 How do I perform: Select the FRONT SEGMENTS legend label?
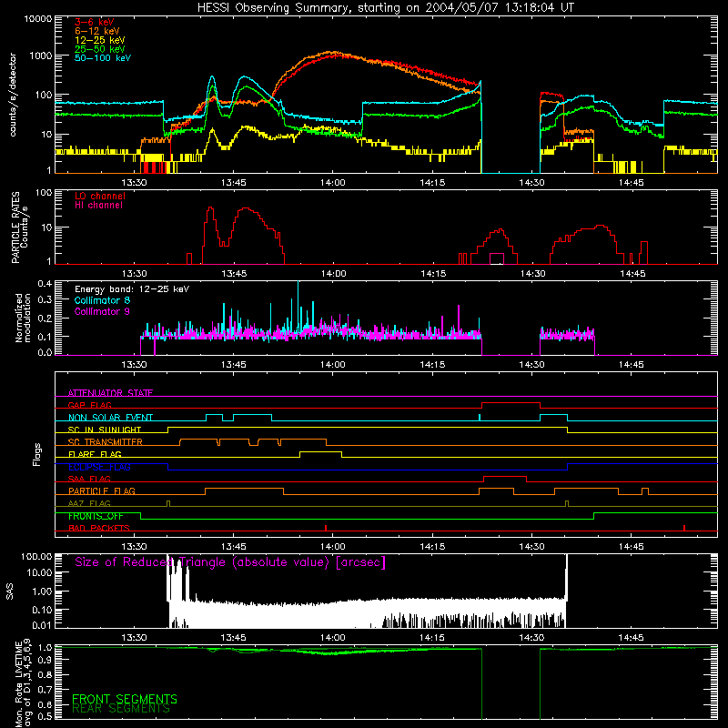(x=125, y=699)
